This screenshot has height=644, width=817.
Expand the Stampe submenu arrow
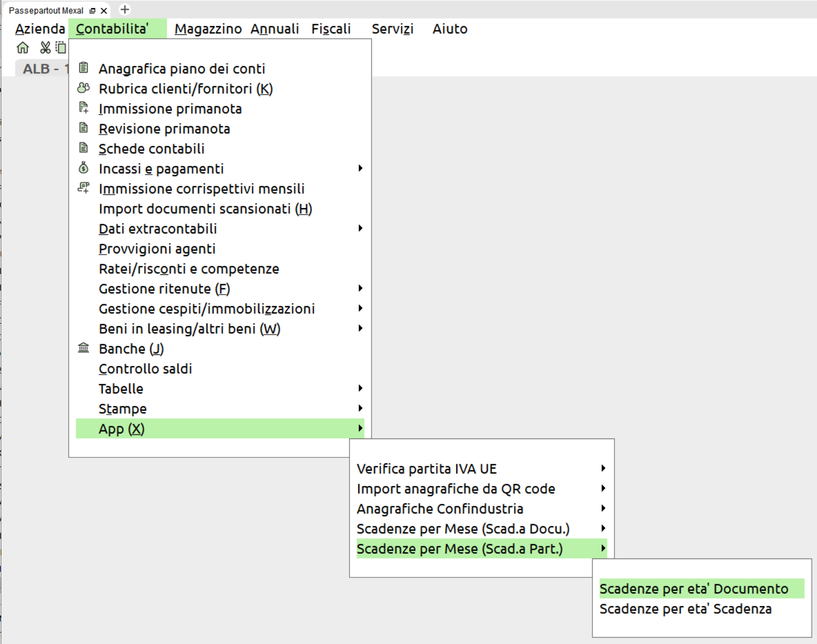point(360,408)
